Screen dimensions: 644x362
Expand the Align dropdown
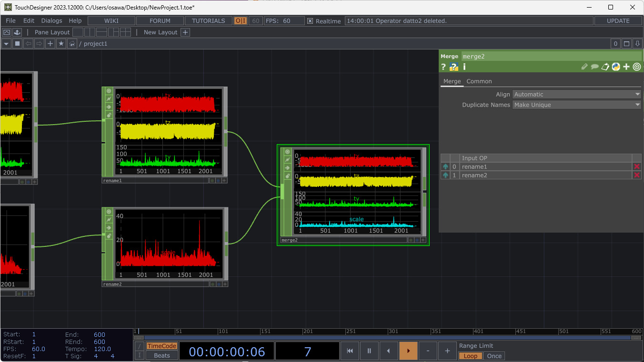tap(577, 94)
